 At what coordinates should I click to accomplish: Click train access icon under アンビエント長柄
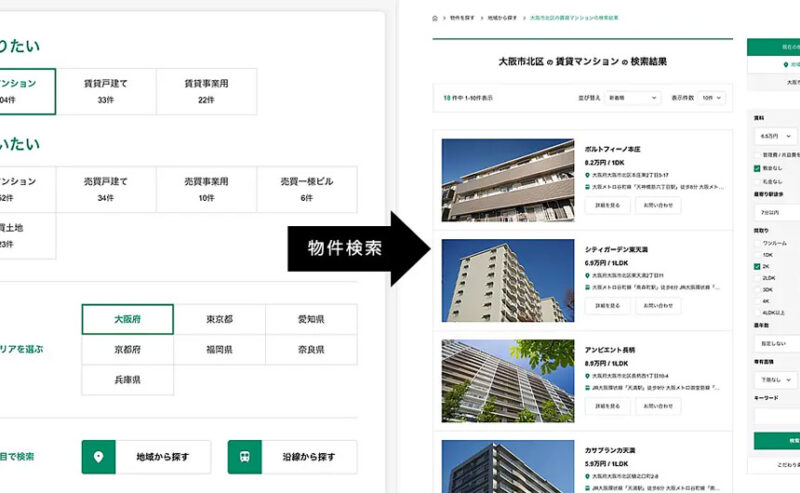[588, 387]
